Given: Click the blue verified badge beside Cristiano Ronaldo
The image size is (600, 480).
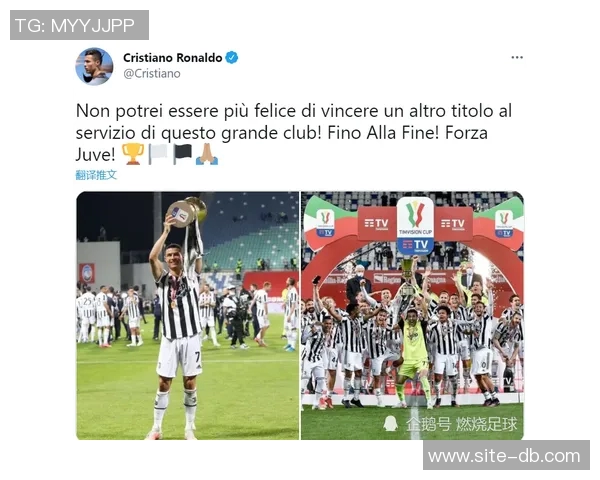Looking at the screenshot, I should [232, 58].
